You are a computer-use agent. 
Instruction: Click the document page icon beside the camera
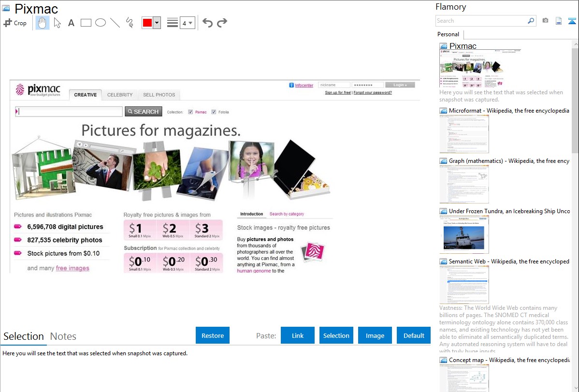pos(559,21)
